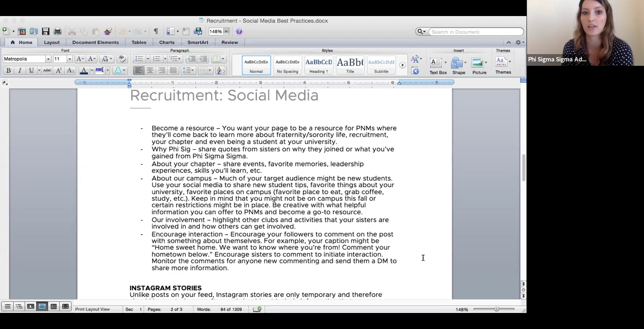Click the Cut scissors icon
Viewport: 644px width, 329px height.
[x=72, y=32]
